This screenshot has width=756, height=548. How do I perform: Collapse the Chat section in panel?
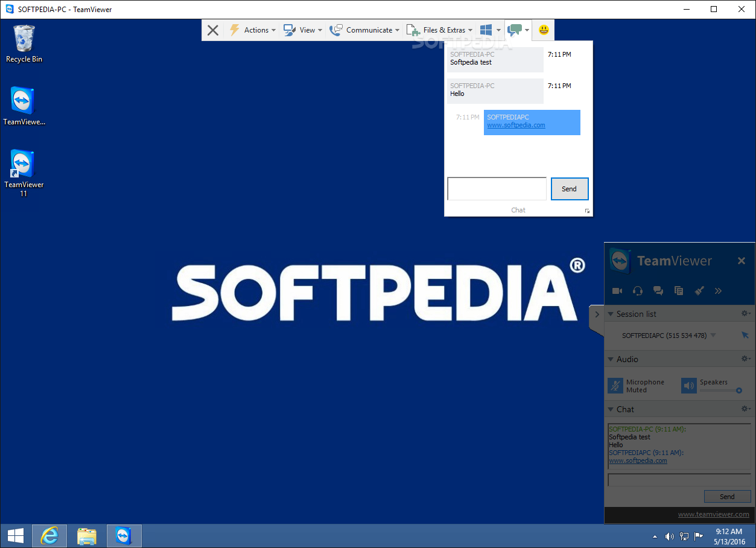611,409
